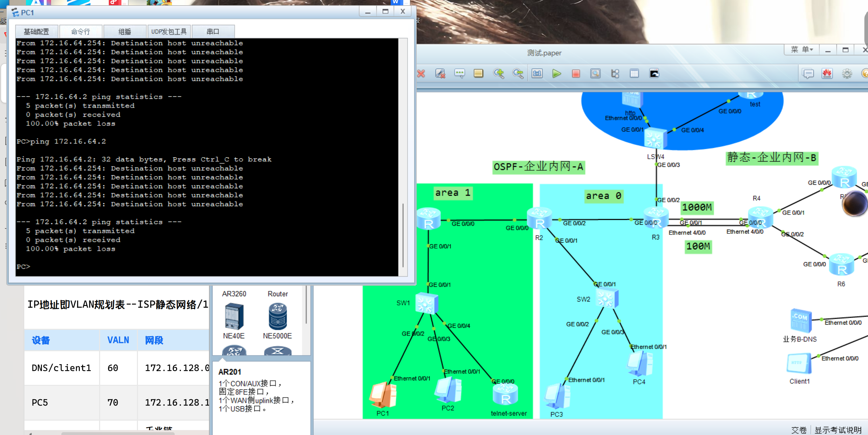Select router R4 on the topology

point(761,218)
